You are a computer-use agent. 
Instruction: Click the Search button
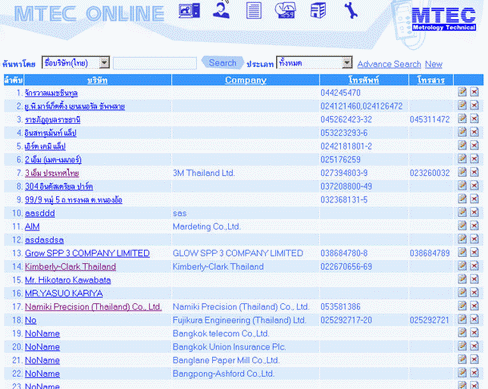point(222,63)
